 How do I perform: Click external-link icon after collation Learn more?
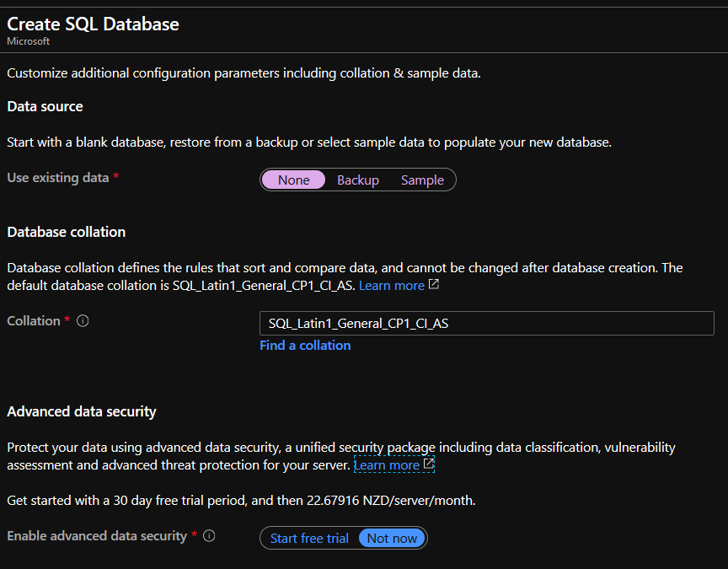click(x=434, y=284)
